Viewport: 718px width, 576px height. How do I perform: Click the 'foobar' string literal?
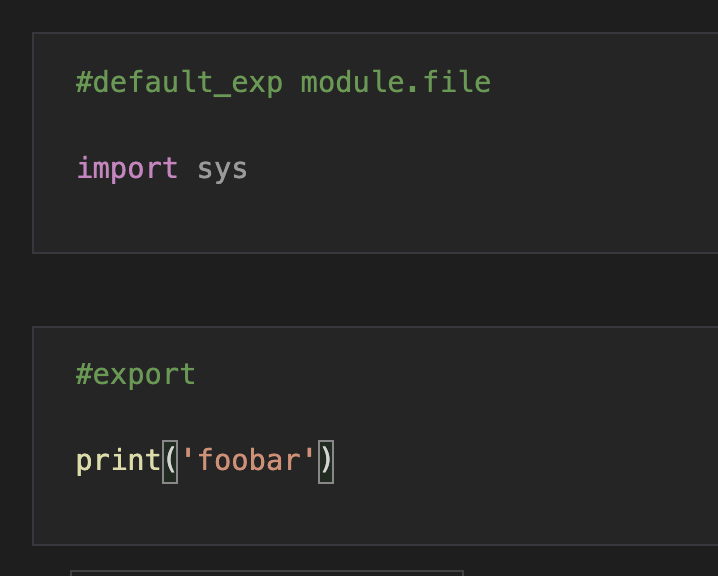[x=248, y=460]
